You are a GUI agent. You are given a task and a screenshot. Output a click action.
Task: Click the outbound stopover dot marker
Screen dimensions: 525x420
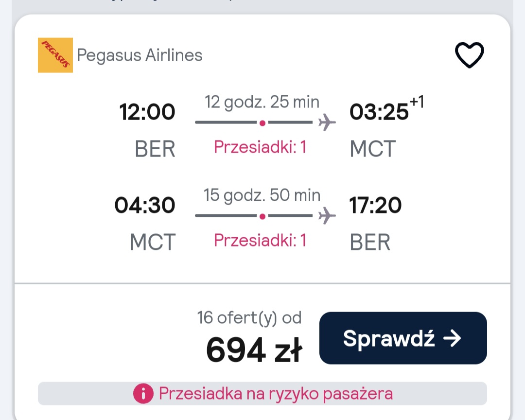(262, 123)
